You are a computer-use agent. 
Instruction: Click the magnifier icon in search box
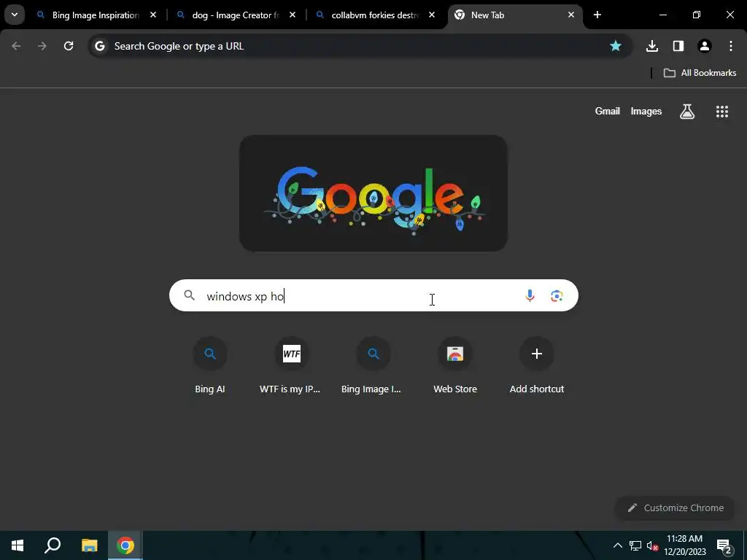pyautogui.click(x=189, y=296)
